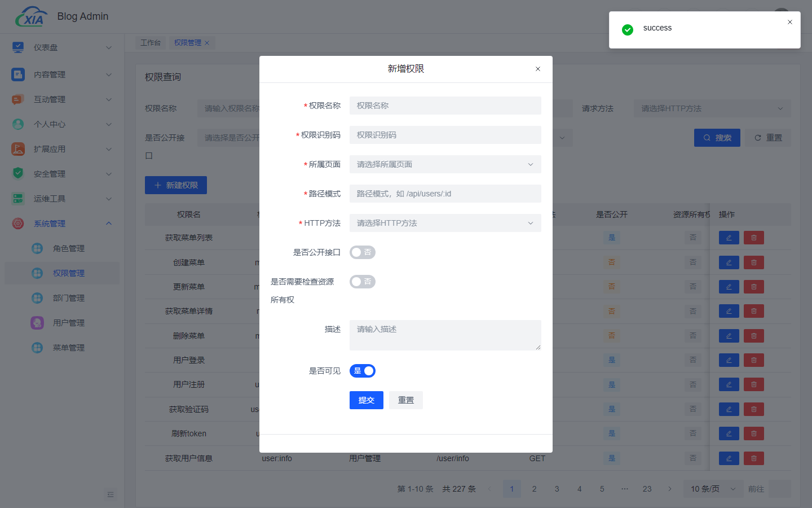Open 角色管理 in the sidebar

tap(62, 248)
